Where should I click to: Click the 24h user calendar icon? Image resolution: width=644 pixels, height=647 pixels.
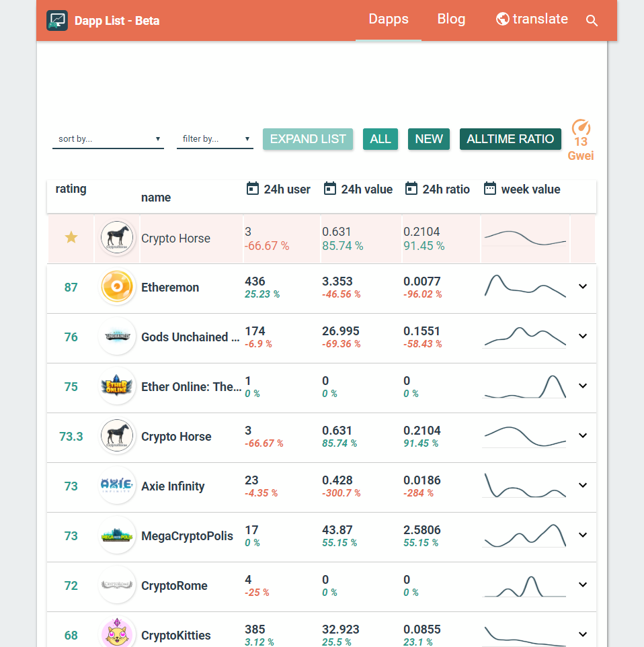(252, 189)
